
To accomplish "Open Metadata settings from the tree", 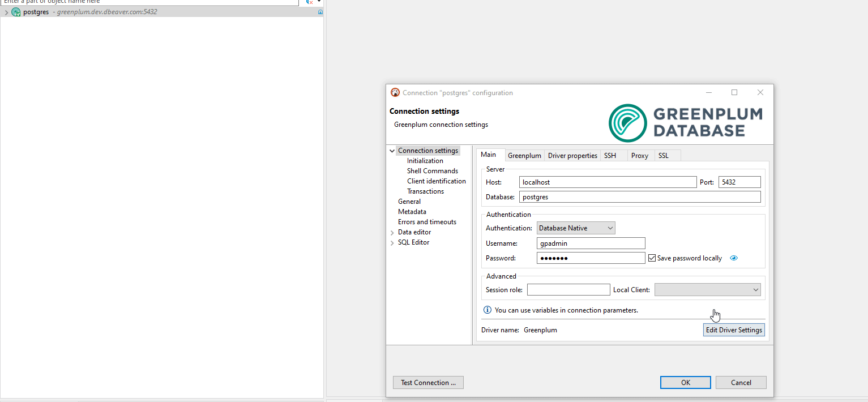I will (x=412, y=211).
